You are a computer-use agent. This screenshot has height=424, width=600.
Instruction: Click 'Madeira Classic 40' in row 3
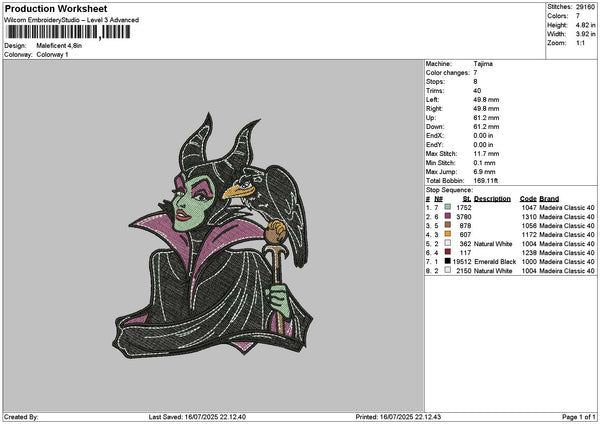coord(567,226)
